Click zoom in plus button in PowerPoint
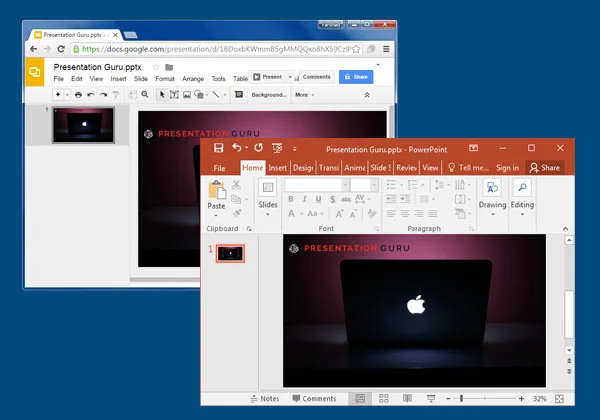Screen dimensions: 600x420 coord(521,399)
